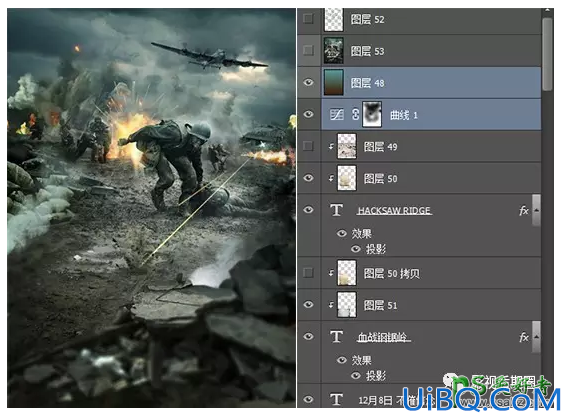Select the 曲线 1 layer mask thumbnail

372,114
